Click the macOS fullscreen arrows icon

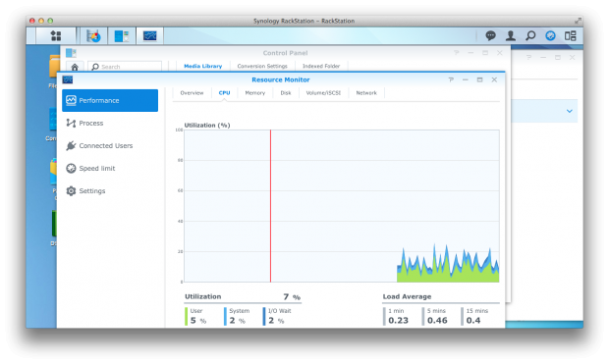pos(578,21)
